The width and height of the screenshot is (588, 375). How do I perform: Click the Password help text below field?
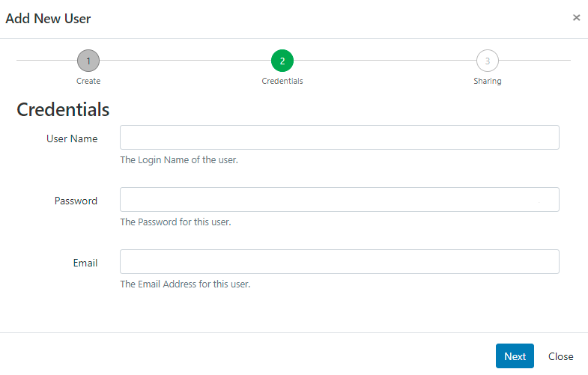[x=175, y=222]
